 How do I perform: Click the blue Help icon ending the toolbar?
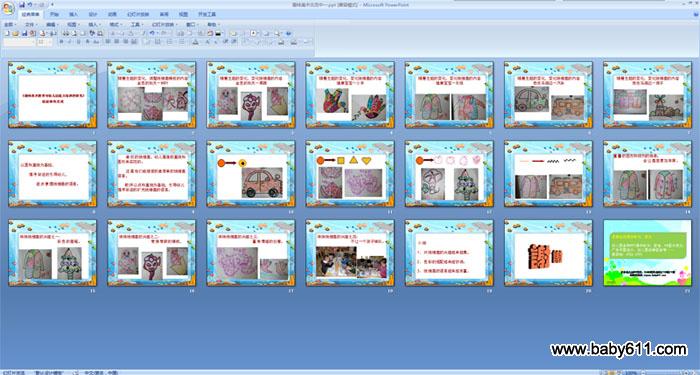(x=288, y=33)
